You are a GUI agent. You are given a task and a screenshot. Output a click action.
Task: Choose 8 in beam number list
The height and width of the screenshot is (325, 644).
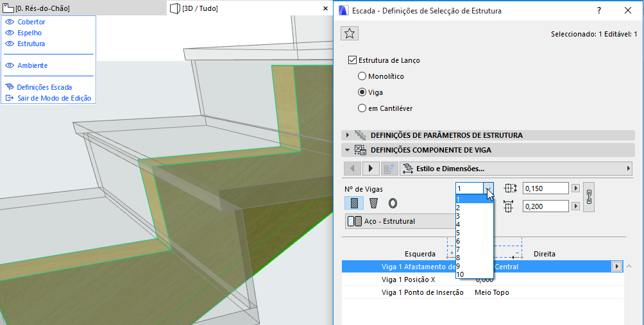pos(475,258)
